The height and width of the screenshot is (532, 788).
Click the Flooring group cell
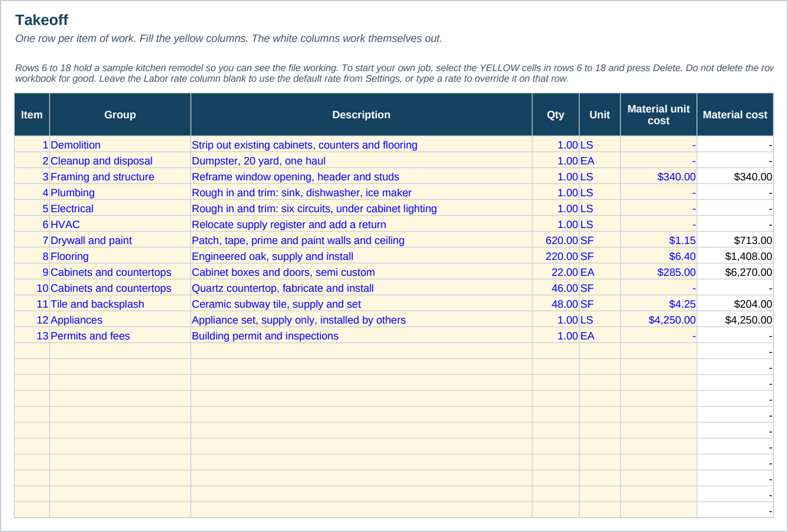120,256
